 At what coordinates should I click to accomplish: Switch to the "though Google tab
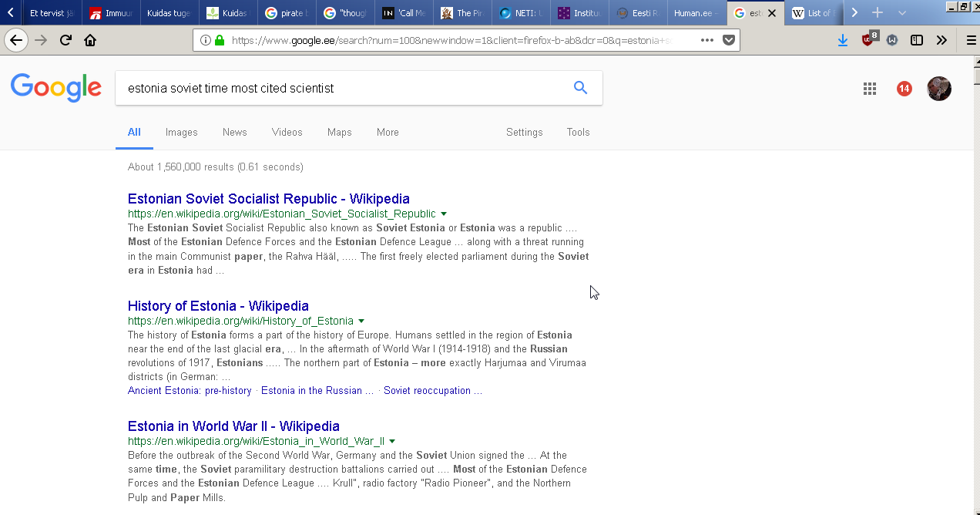coord(345,13)
